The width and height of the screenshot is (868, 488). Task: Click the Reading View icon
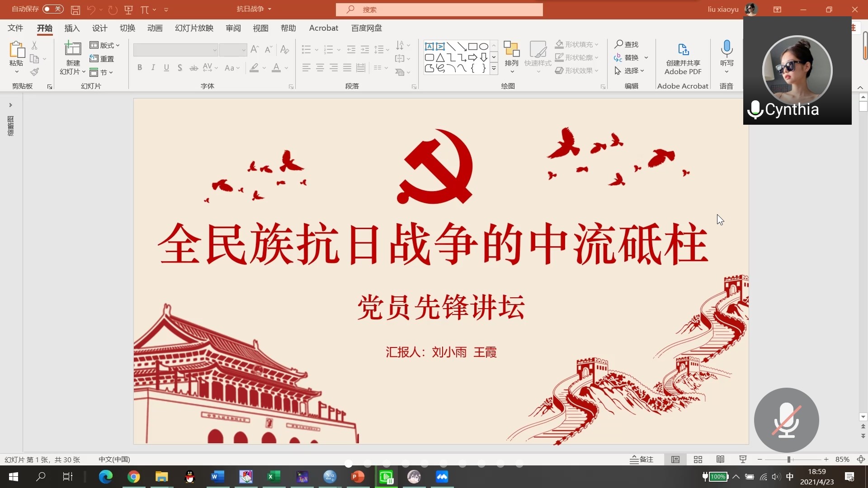click(720, 460)
